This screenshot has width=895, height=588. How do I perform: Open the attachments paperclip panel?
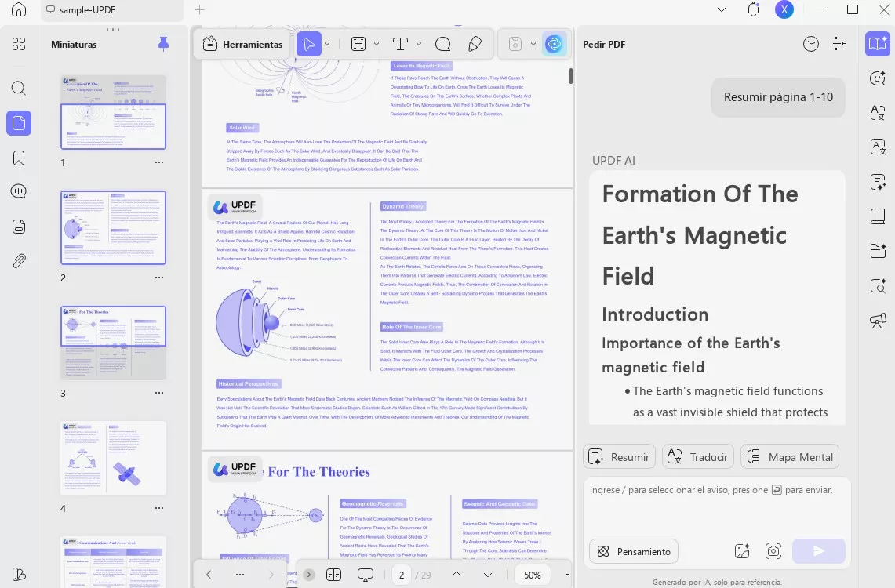pos(19,261)
